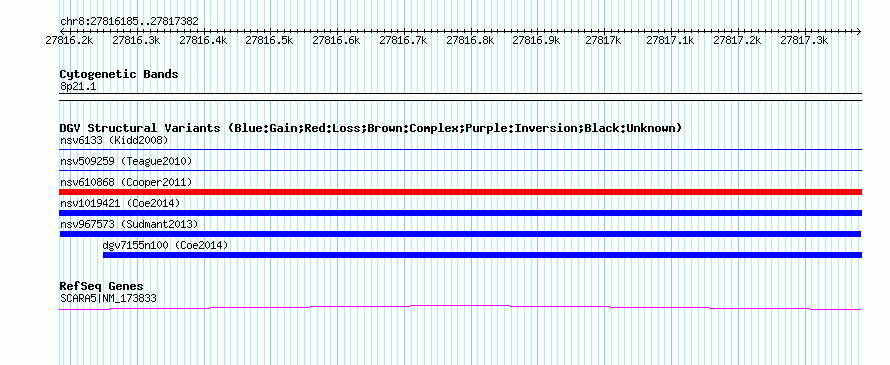The width and height of the screenshot is (890, 365).
Task: Open variant dgv7155n100 (Coe2014) label
Action: tap(165, 245)
